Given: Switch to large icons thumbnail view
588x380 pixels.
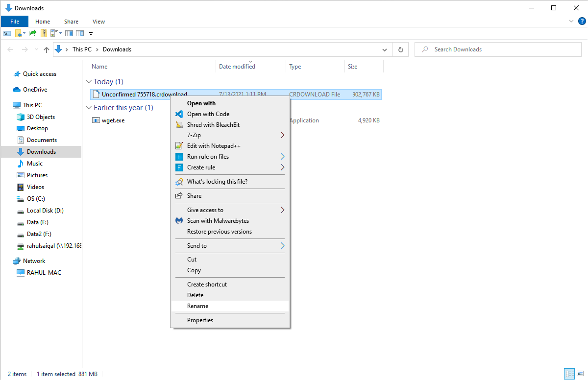Looking at the screenshot, I should coord(580,374).
